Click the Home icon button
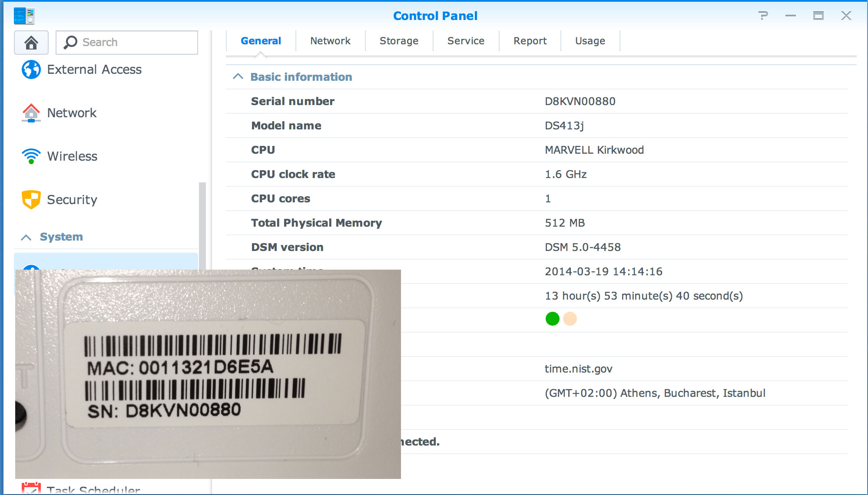 pos(31,43)
